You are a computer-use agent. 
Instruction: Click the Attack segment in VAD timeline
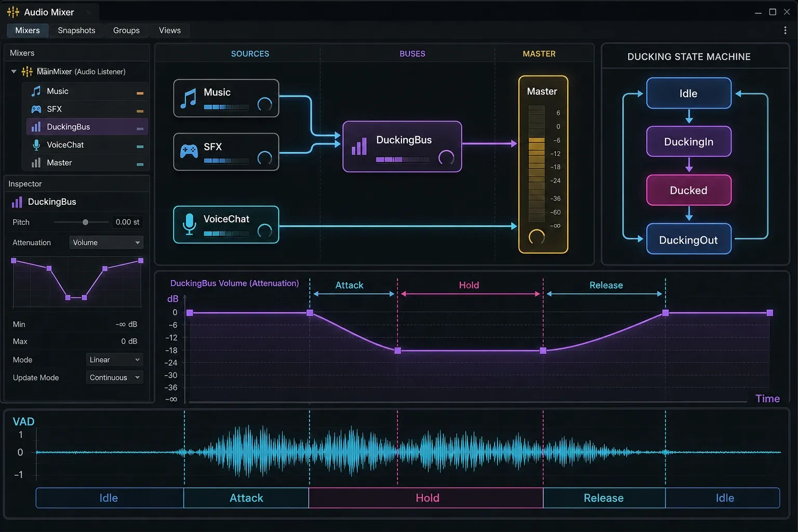pyautogui.click(x=246, y=498)
